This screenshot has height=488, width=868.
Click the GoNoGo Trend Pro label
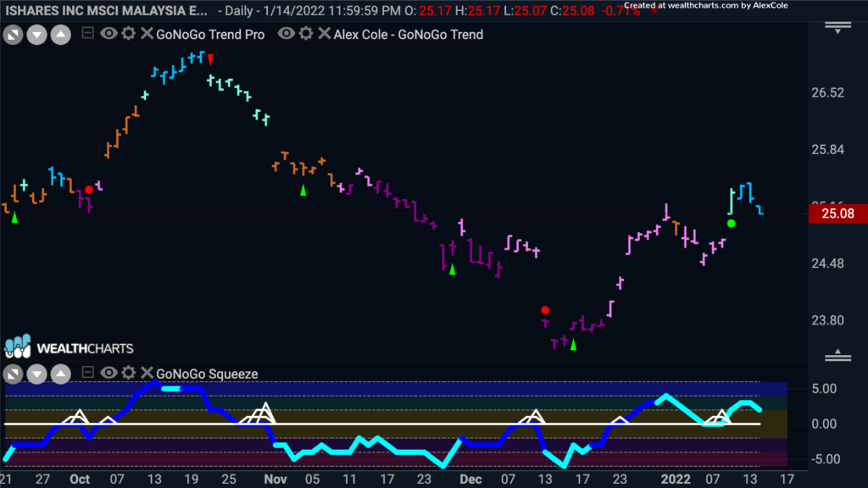click(210, 34)
